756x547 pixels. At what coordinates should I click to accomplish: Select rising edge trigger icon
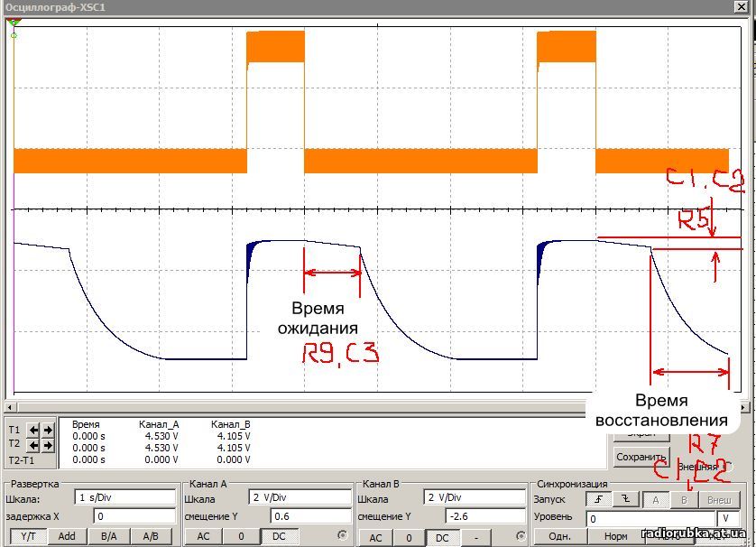[x=598, y=499]
